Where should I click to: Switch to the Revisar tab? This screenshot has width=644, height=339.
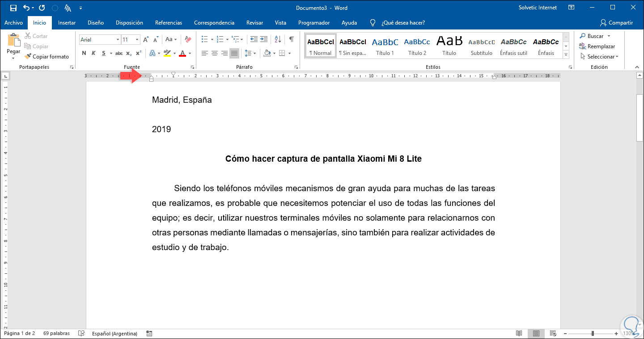(254, 23)
